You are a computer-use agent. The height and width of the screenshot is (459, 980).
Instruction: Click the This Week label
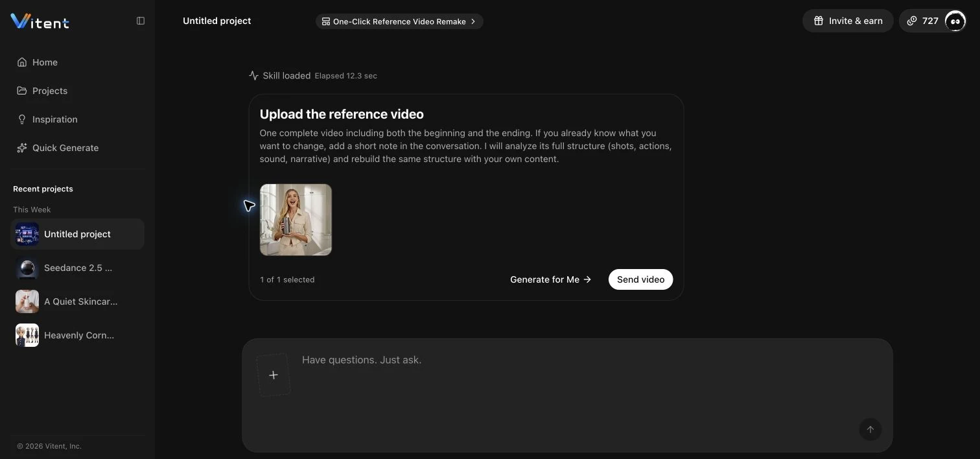click(32, 209)
